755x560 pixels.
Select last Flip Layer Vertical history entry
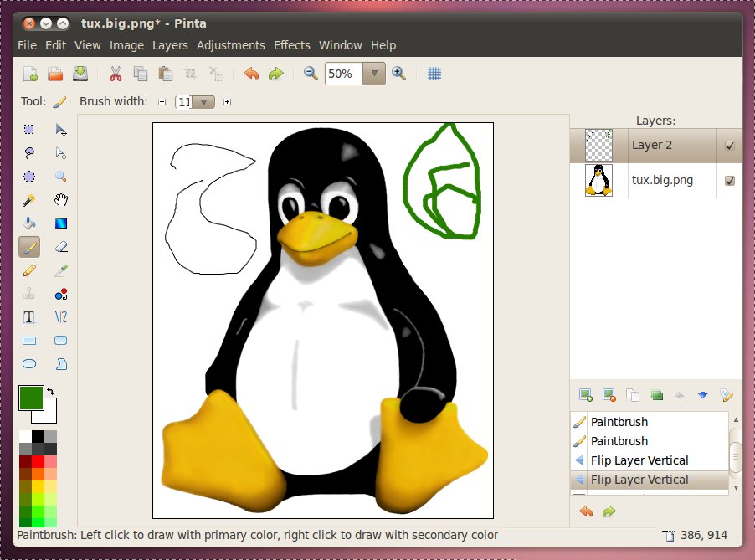tap(639, 480)
